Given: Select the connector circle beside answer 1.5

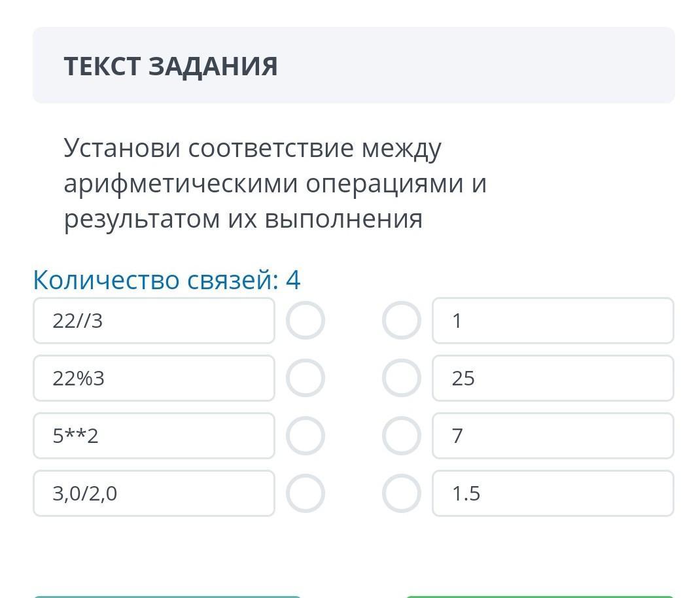Looking at the screenshot, I should pos(401,493).
